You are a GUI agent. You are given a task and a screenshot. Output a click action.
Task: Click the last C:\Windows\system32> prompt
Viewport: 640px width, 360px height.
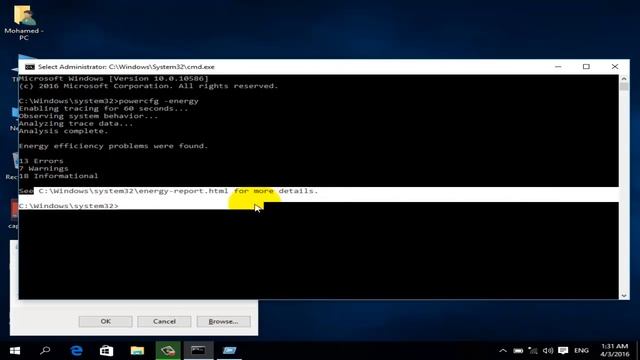69,206
